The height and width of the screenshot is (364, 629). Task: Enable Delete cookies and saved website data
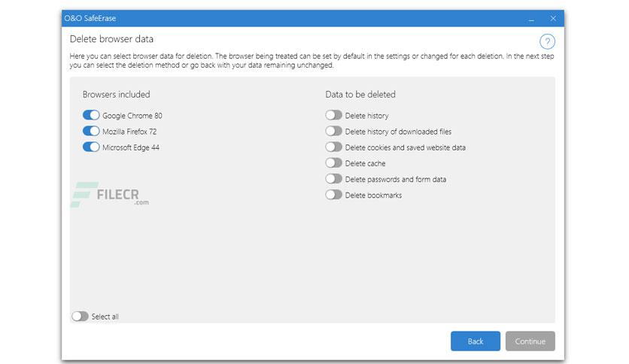[x=334, y=147]
